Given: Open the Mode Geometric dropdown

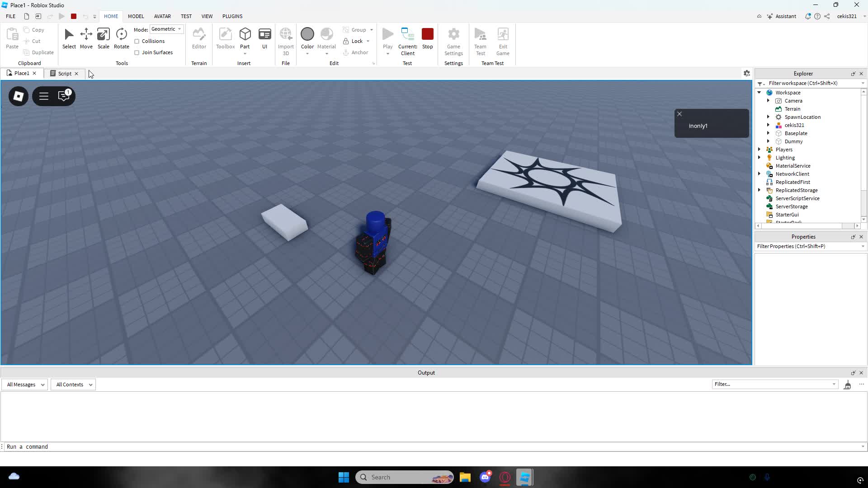Looking at the screenshot, I should coord(166,29).
